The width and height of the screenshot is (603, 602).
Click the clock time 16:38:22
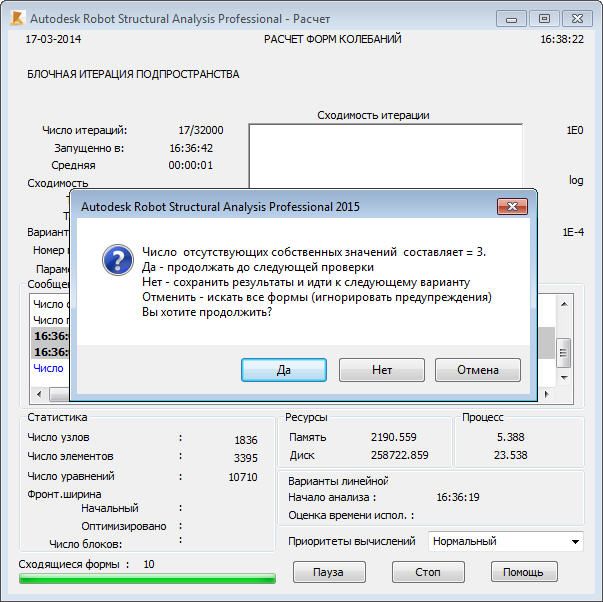[562, 39]
